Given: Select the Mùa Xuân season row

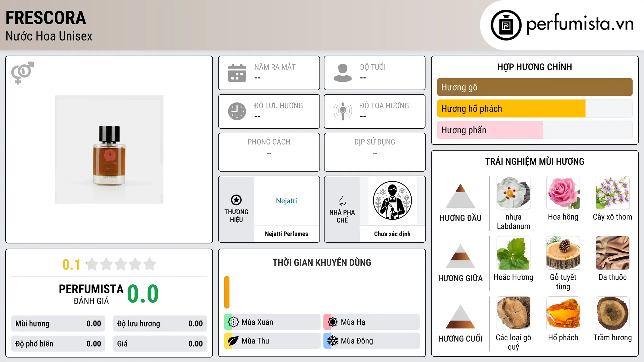Looking at the screenshot, I should (x=272, y=322).
